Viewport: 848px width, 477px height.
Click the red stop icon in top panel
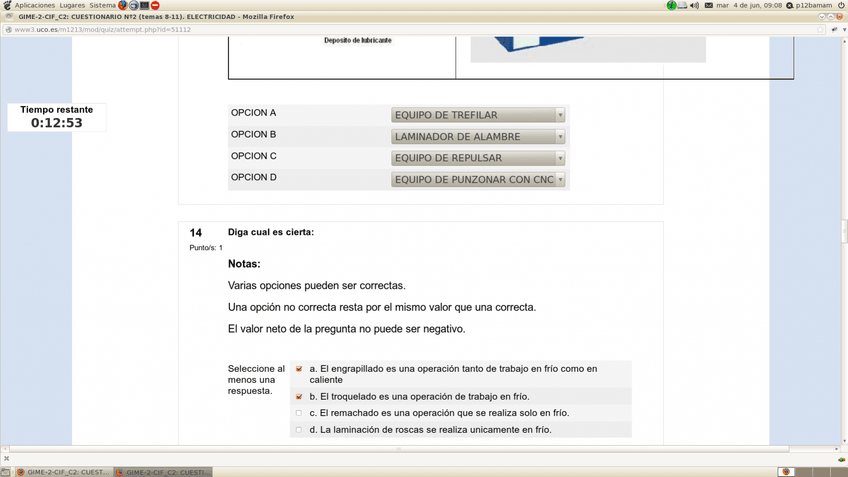(155, 5)
